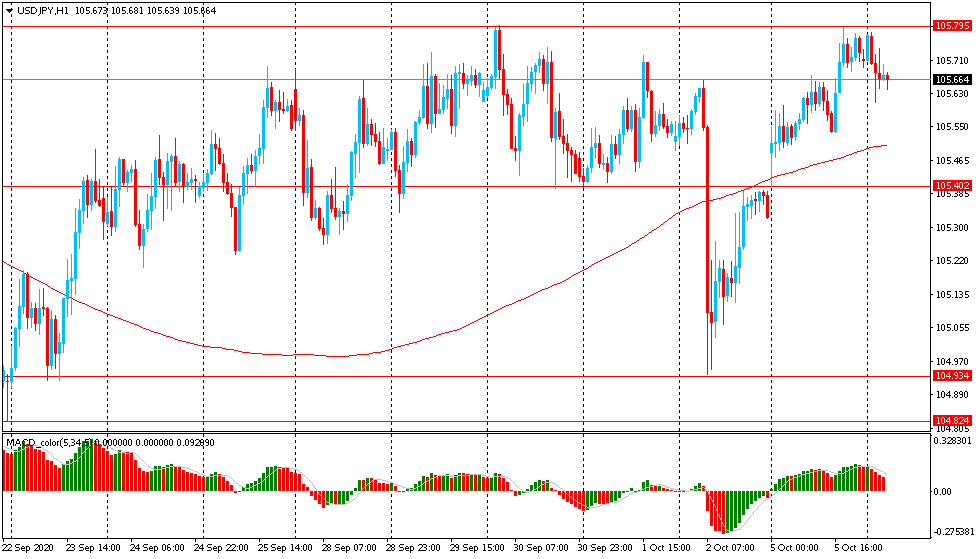
Task: Click the red 104.824 level label
Action: coord(952,420)
